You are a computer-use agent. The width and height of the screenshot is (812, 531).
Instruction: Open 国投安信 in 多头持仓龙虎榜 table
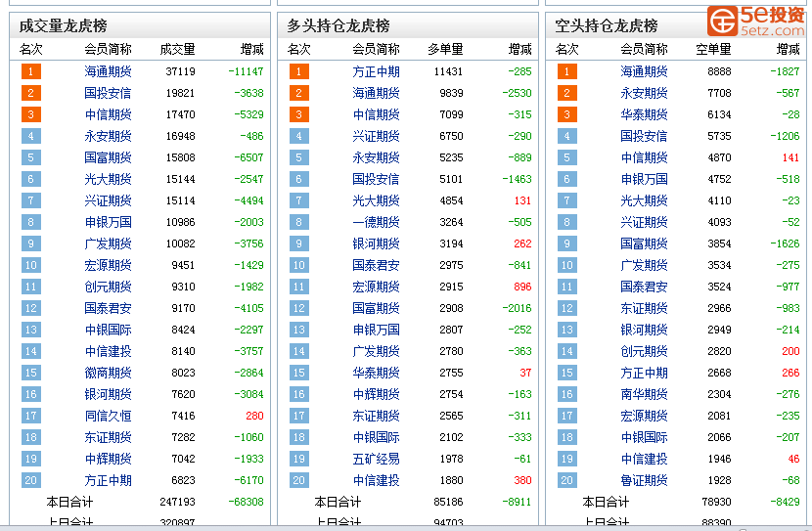click(376, 179)
